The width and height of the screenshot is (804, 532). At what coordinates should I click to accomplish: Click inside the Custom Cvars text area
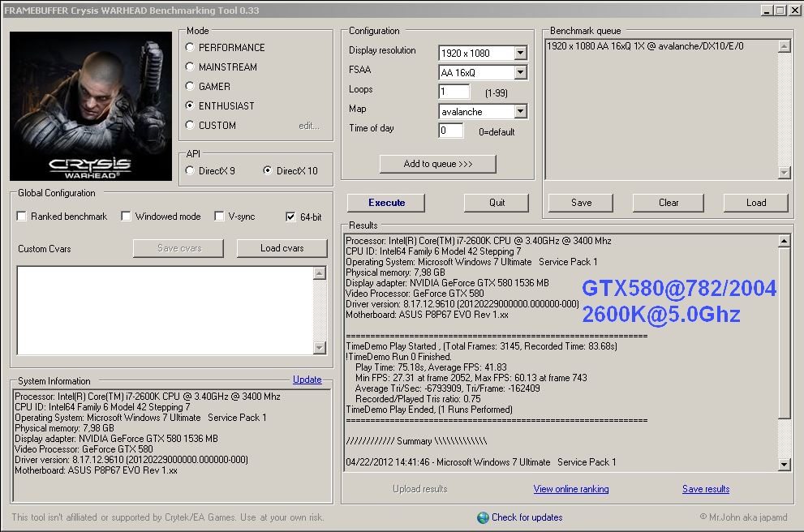click(166, 310)
